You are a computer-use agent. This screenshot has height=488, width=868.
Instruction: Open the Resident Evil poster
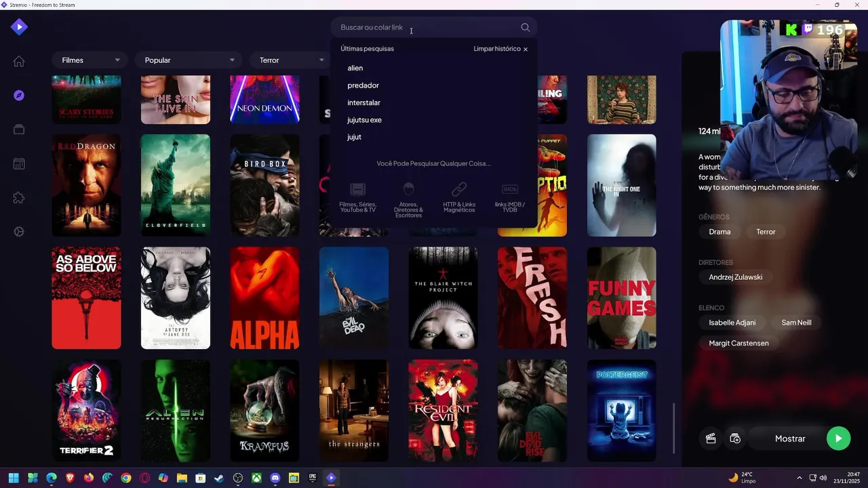(x=443, y=411)
